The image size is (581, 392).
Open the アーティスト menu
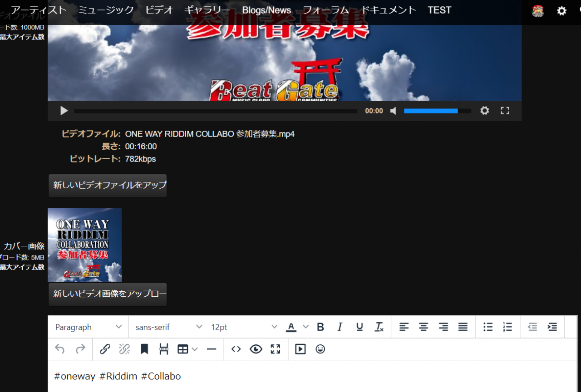(x=39, y=10)
